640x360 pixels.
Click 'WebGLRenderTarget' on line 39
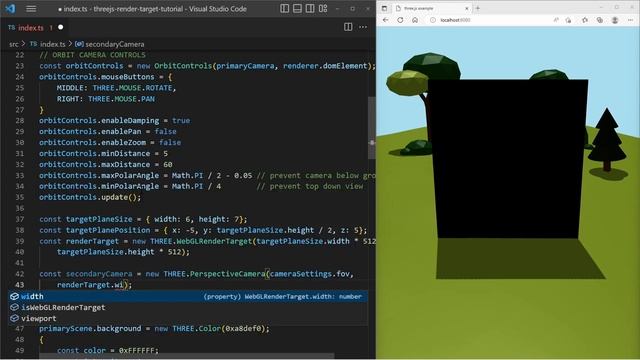tap(214, 241)
